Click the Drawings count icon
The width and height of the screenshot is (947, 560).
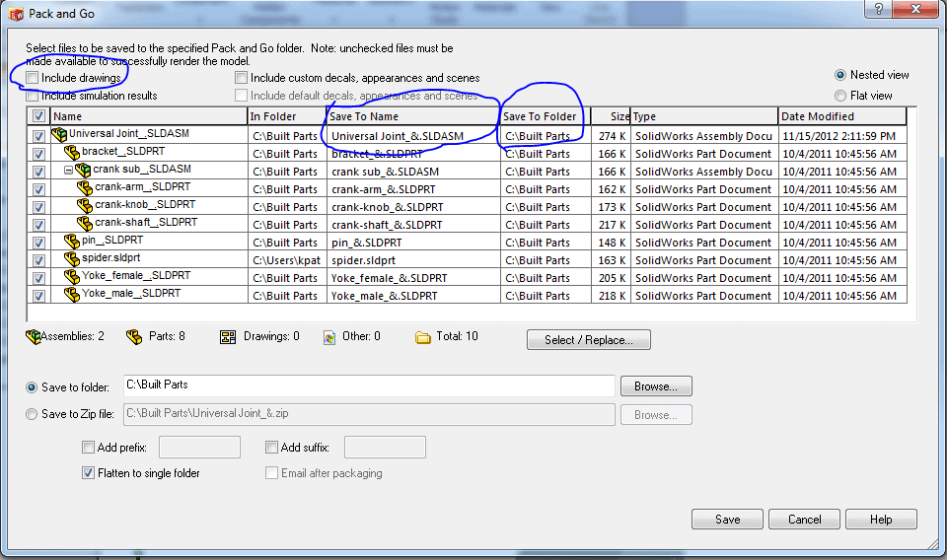[228, 337]
